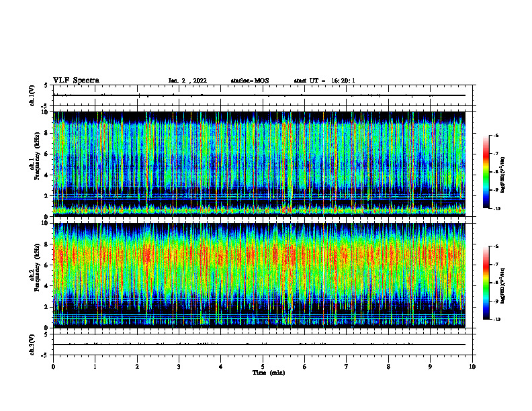Click the ch.2 spectrogram color bar
This screenshot has width=532, height=411.
486,283
